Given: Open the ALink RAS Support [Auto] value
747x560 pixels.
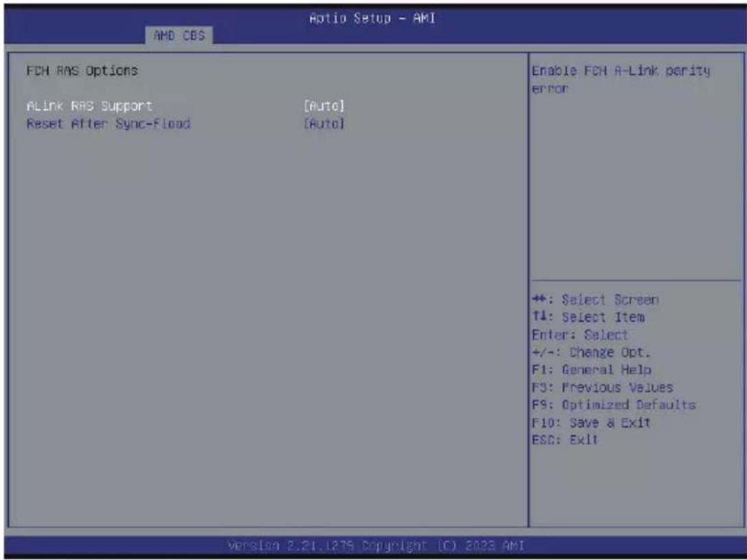Looking at the screenshot, I should 324,106.
